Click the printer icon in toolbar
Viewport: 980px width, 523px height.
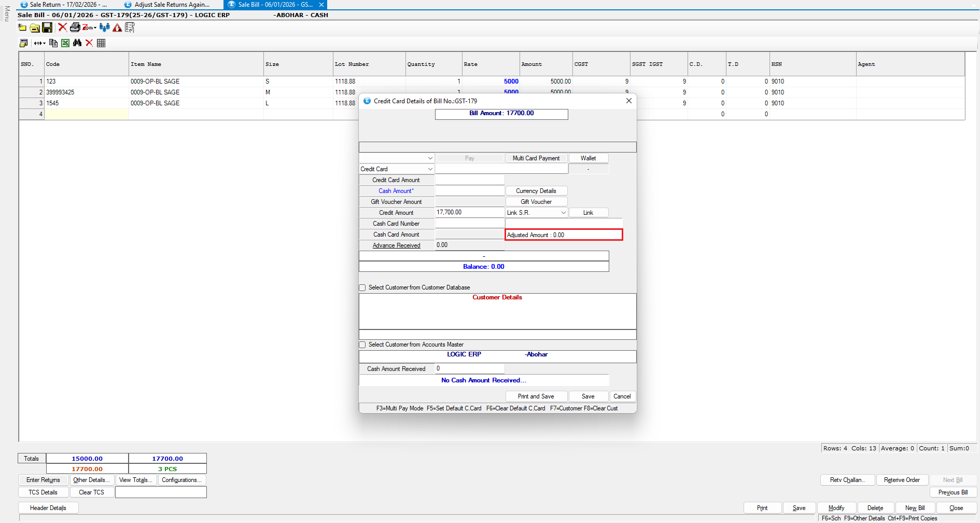coord(75,27)
